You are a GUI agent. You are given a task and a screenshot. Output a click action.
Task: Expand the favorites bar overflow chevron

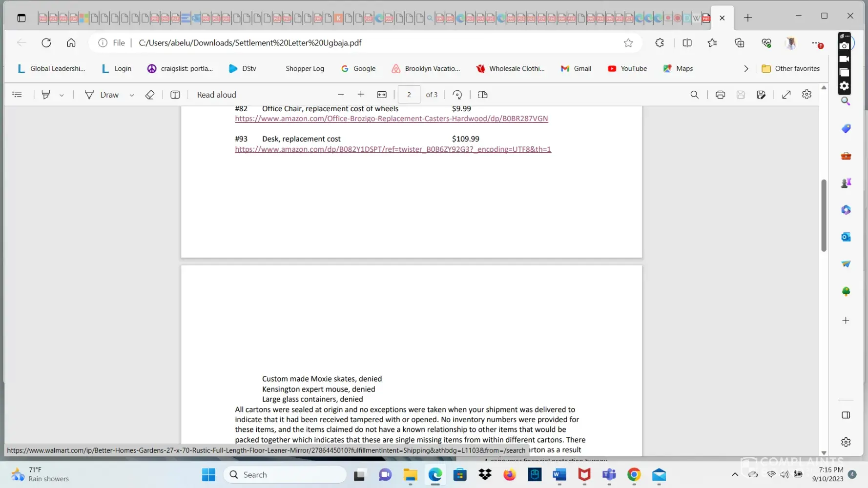tap(745, 69)
